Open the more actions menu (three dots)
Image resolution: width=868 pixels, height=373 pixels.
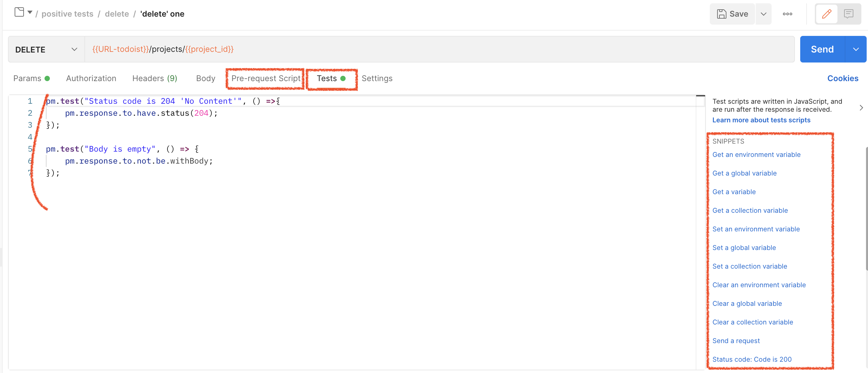pos(788,14)
